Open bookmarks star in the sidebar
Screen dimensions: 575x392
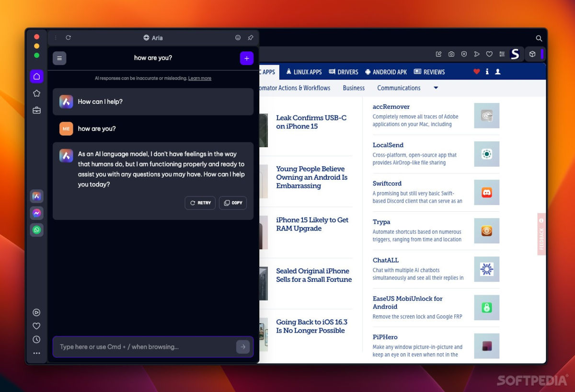[36, 93]
